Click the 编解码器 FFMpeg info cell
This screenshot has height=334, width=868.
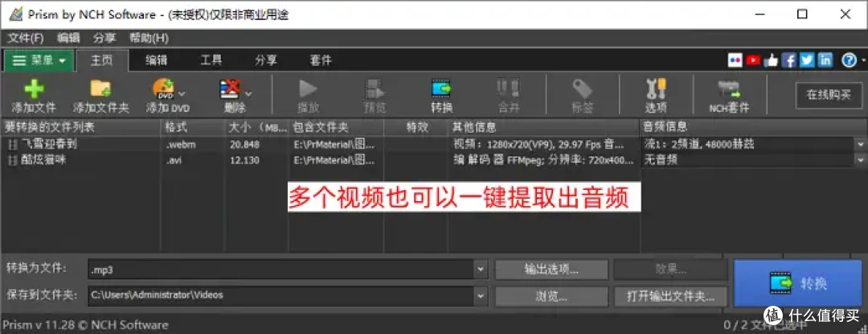[x=542, y=160]
